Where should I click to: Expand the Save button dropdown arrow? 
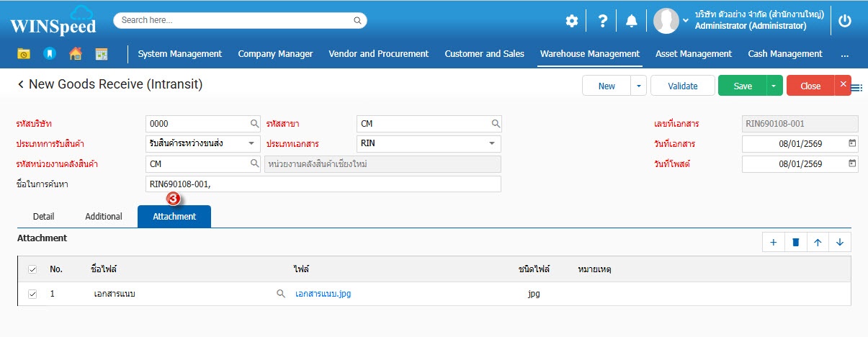(x=774, y=86)
